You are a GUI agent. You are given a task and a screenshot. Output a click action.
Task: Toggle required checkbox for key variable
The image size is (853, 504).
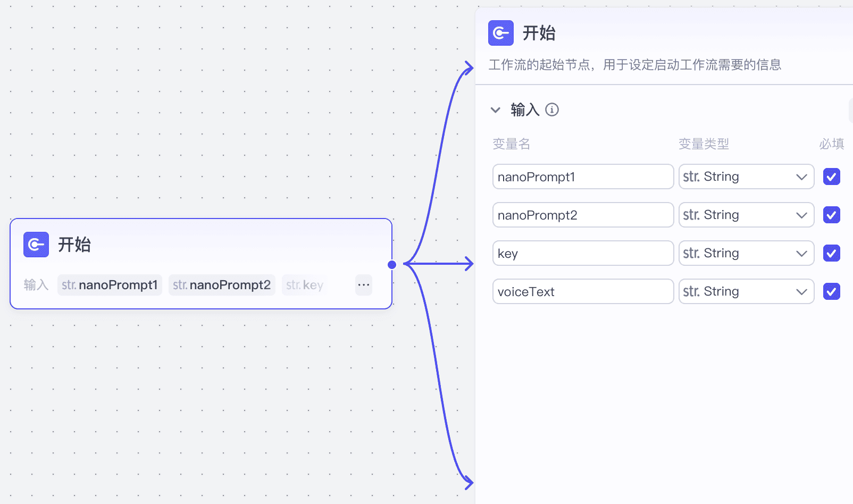click(x=831, y=253)
